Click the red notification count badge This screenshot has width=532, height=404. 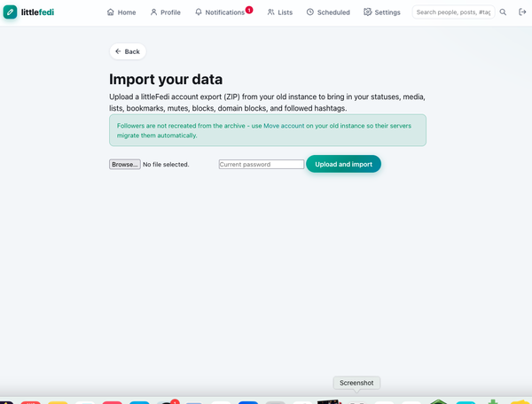(249, 10)
